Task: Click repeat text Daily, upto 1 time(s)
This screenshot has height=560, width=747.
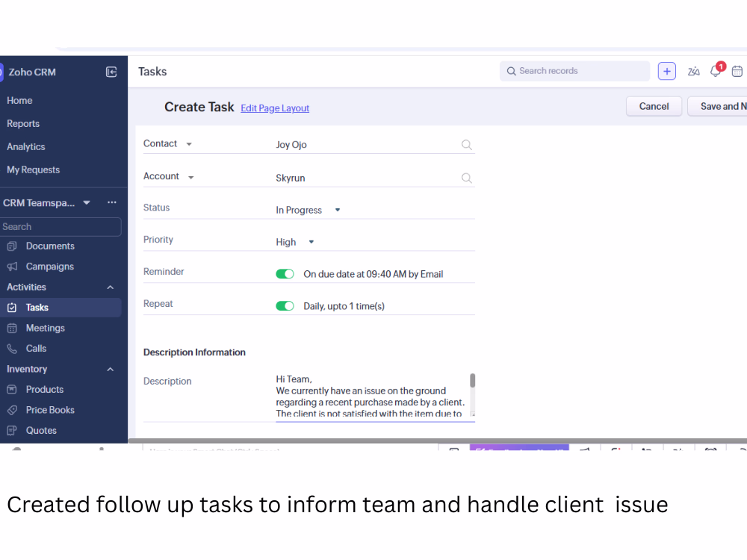Action: (x=344, y=306)
